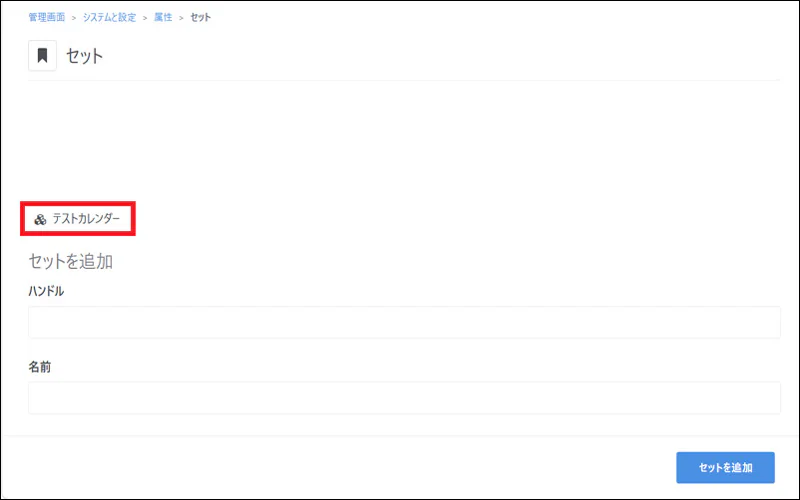Click the 名前 field label
The width and height of the screenshot is (800, 500).
point(40,367)
